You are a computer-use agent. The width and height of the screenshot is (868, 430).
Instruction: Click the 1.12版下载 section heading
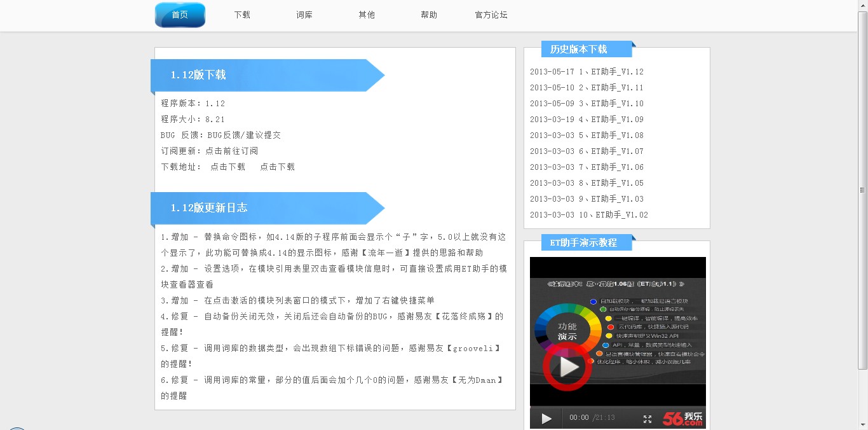point(198,75)
